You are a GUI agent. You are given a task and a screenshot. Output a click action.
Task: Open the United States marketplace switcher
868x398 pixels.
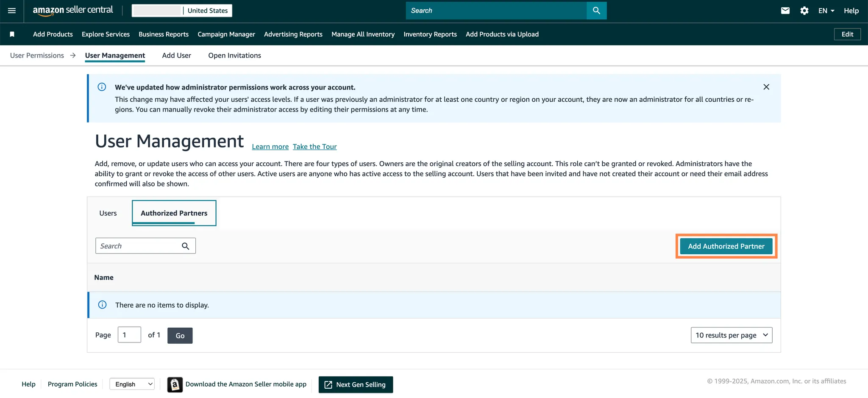pos(182,11)
